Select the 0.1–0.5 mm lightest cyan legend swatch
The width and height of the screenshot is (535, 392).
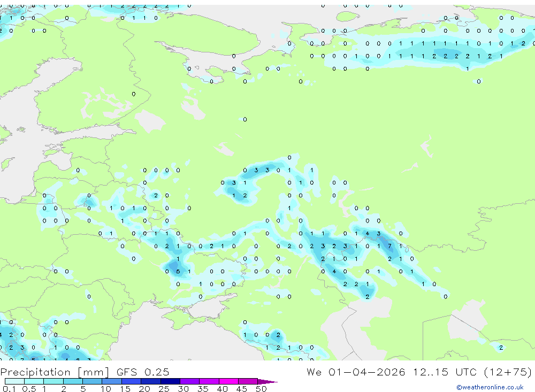[x=14, y=381]
